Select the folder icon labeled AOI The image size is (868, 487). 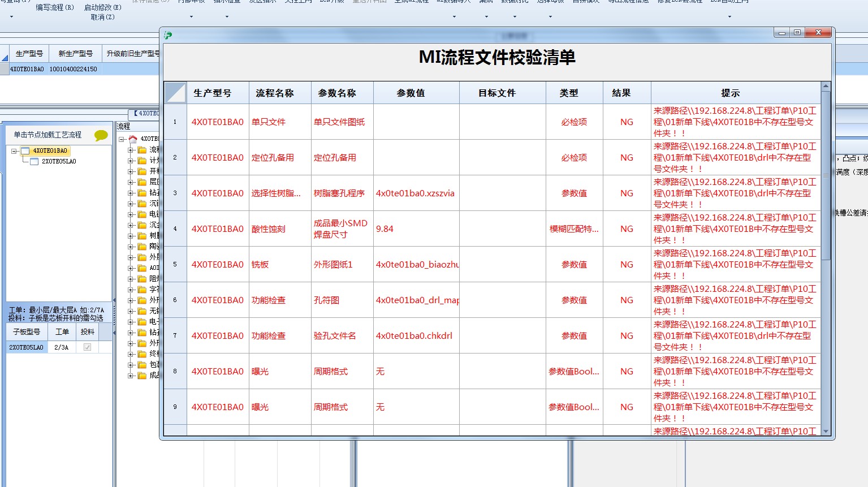coord(142,268)
